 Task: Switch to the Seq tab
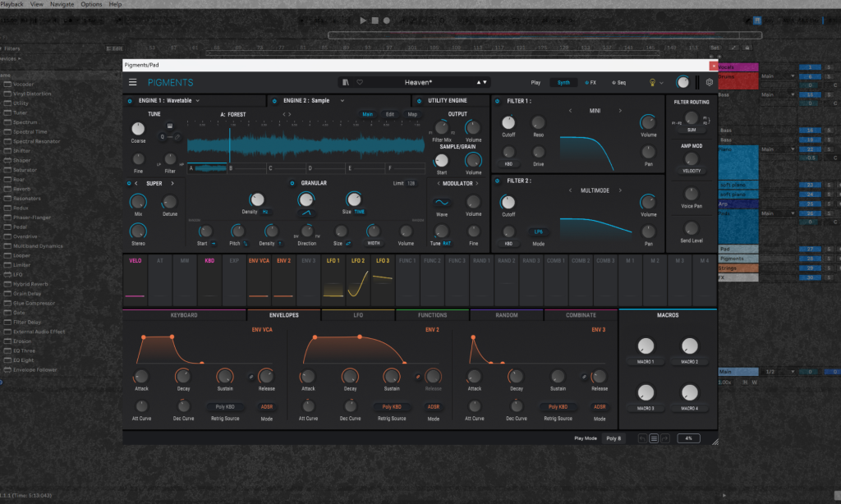619,83
